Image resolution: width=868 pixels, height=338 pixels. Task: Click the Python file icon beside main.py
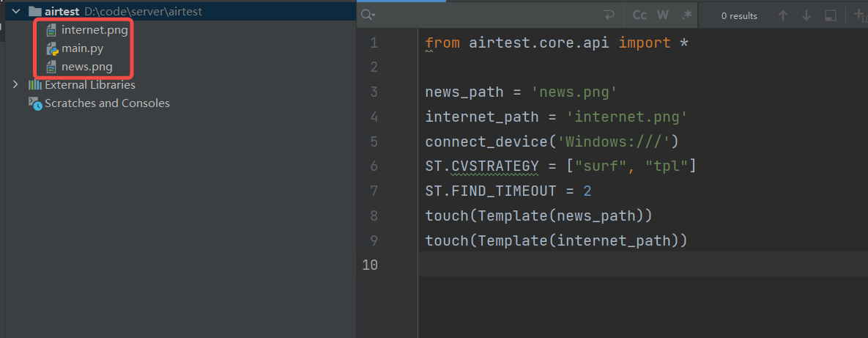point(52,49)
